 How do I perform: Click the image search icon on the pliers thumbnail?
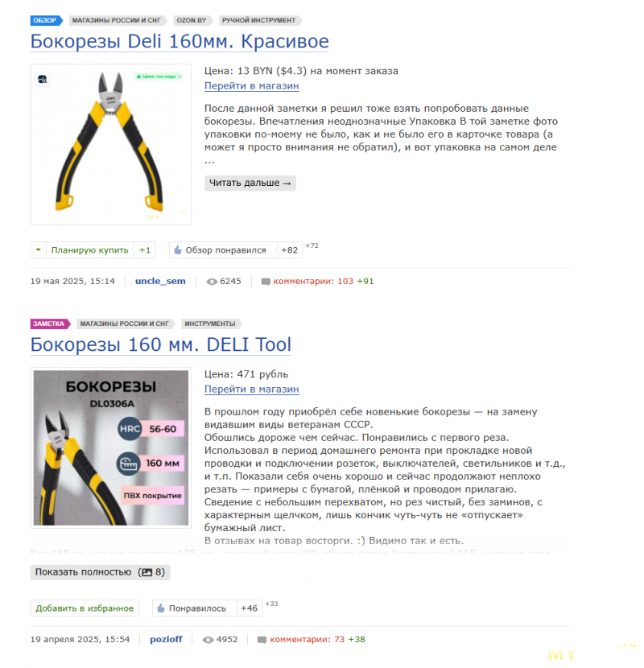pyautogui.click(x=42, y=79)
